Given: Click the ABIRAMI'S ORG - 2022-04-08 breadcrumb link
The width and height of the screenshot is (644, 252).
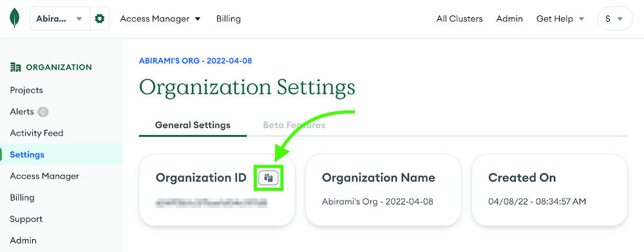Looking at the screenshot, I should (x=196, y=61).
